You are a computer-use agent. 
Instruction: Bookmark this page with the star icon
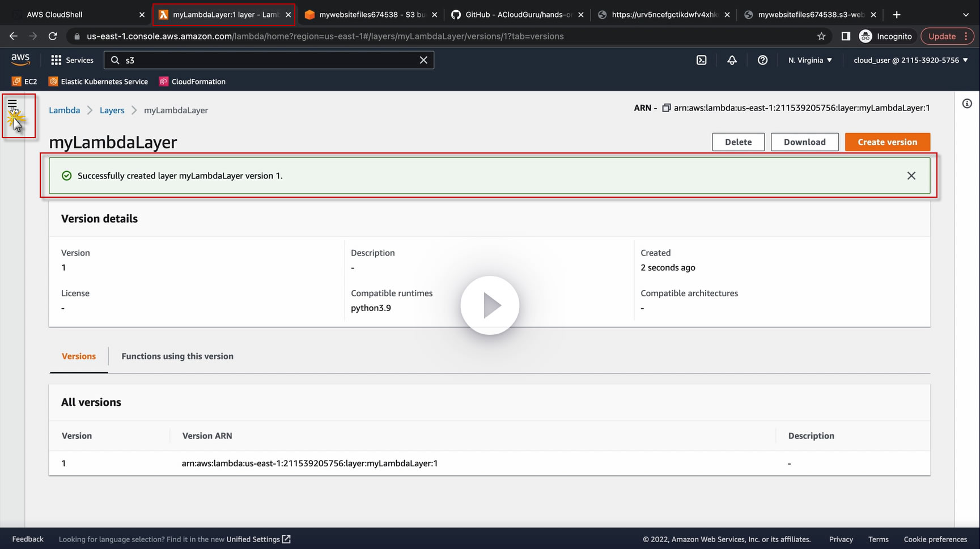pos(821,36)
